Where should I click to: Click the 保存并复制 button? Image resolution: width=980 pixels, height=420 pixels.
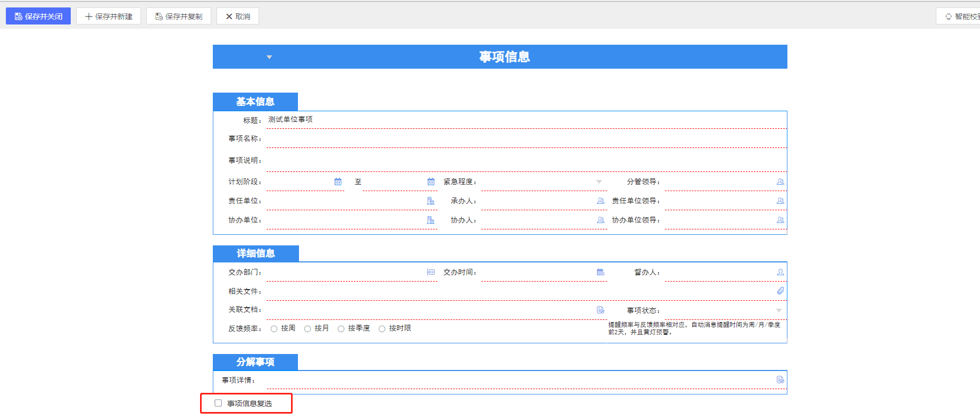179,17
